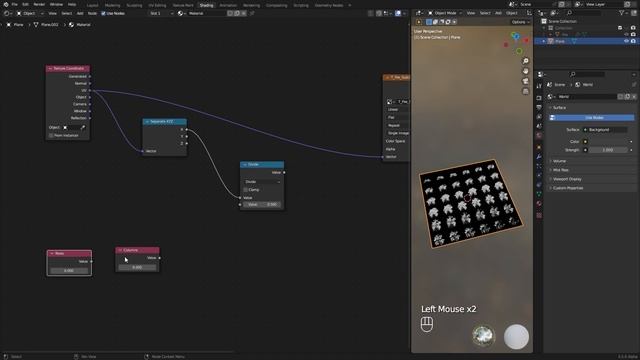Open the Modifier wrench properties tab
This screenshot has width=640, height=360.
(539, 156)
